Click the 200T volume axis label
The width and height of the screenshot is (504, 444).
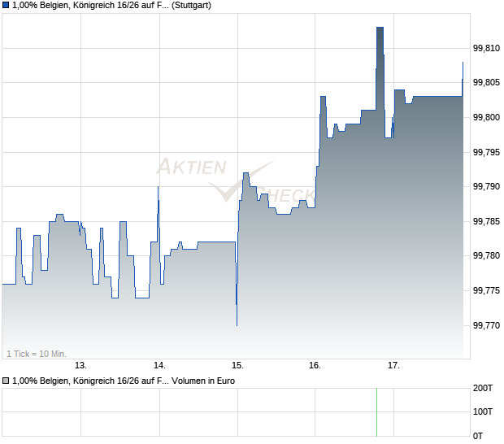(483, 389)
